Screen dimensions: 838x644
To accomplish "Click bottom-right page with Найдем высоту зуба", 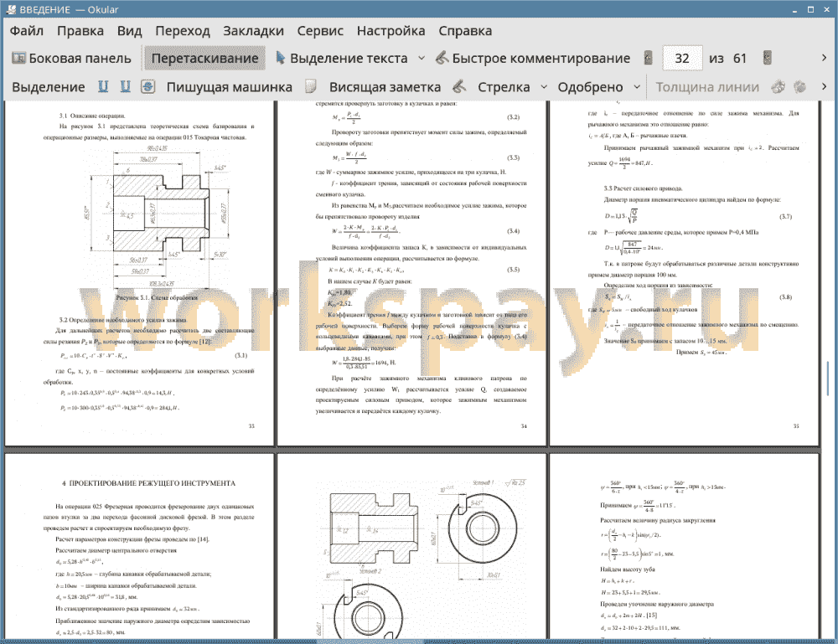I will click(684, 546).
